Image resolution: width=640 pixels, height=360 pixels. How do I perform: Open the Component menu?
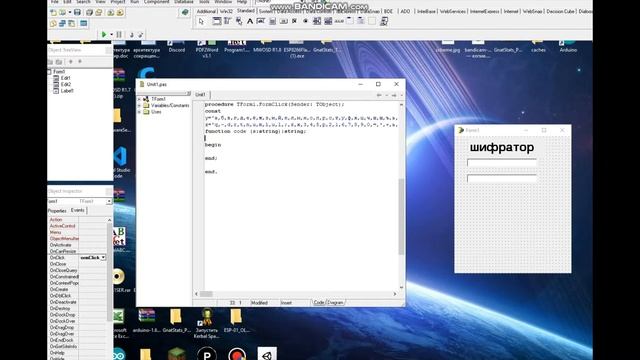point(156,2)
